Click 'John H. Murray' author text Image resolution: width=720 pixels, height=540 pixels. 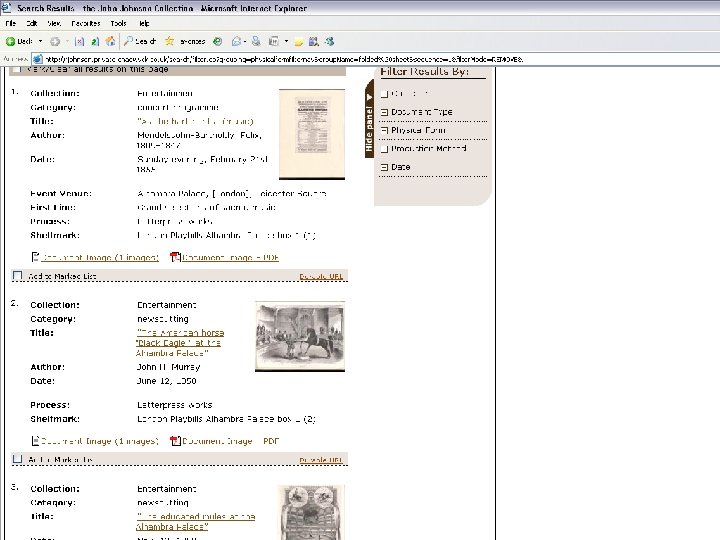coord(168,367)
